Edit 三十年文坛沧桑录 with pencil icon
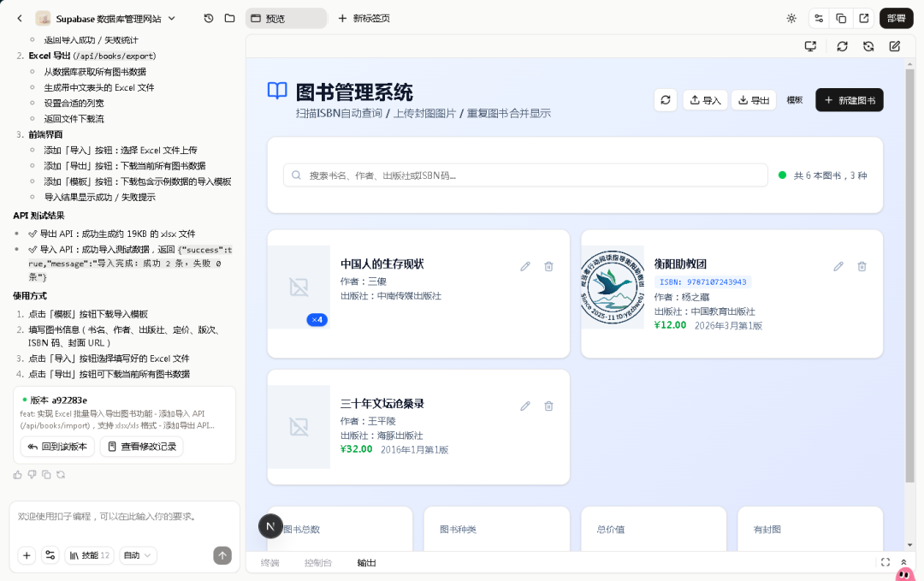 525,406
